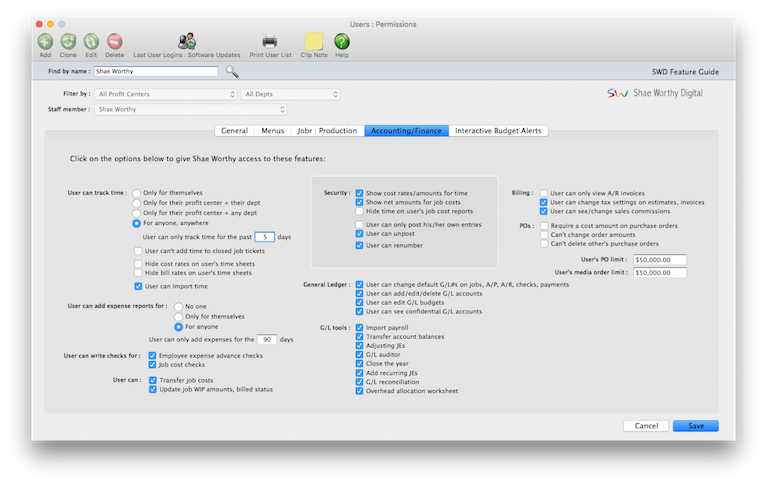Click the green Help icon
767x485 pixels.
tap(342, 41)
